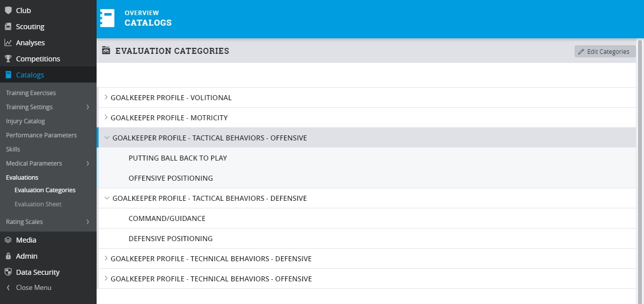Image resolution: width=644 pixels, height=304 pixels.
Task: Select Defensive Positioning row
Action: (367, 238)
